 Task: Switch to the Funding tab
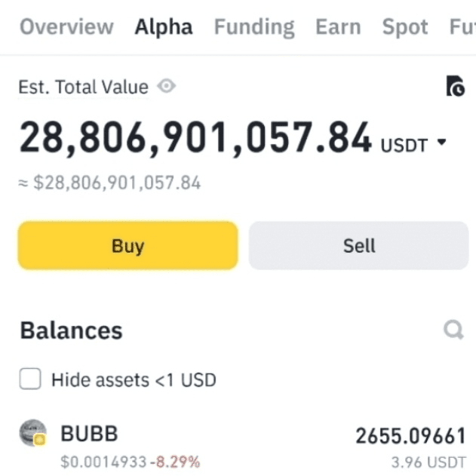coord(254,28)
